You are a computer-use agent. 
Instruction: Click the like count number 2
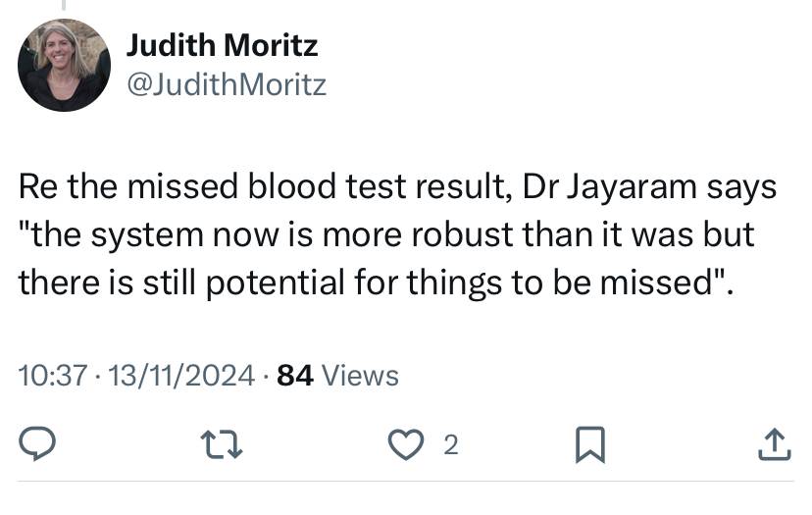(x=451, y=445)
